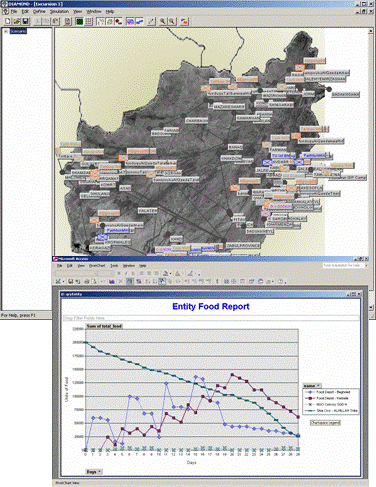Click the Open file toolbar icon
The width and height of the screenshot is (376, 487).
(x=17, y=21)
